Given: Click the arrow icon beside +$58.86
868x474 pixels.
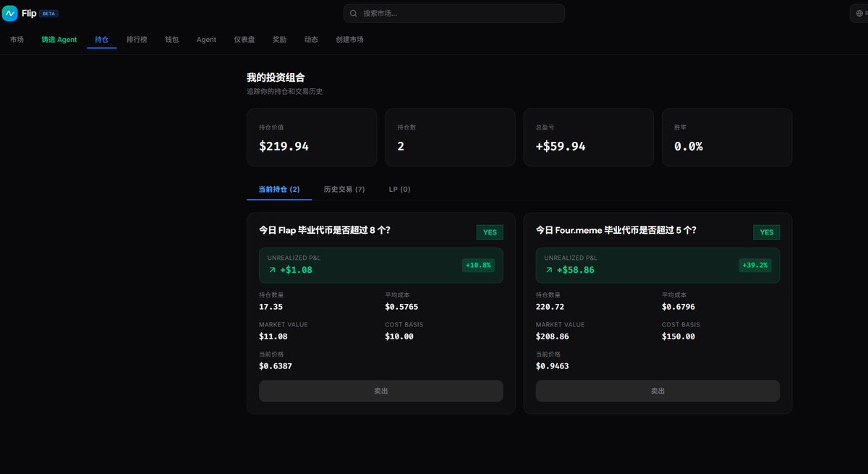Looking at the screenshot, I should [x=549, y=270].
